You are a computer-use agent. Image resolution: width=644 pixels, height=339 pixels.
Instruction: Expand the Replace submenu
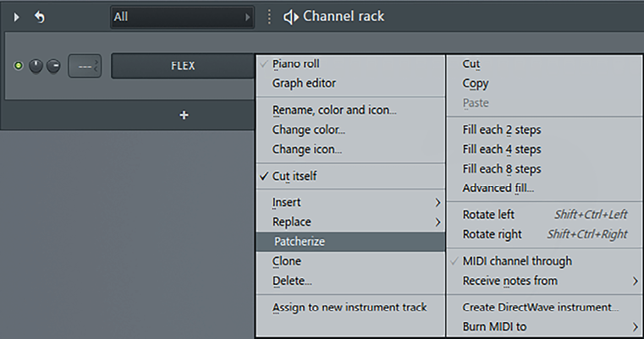tap(350, 222)
